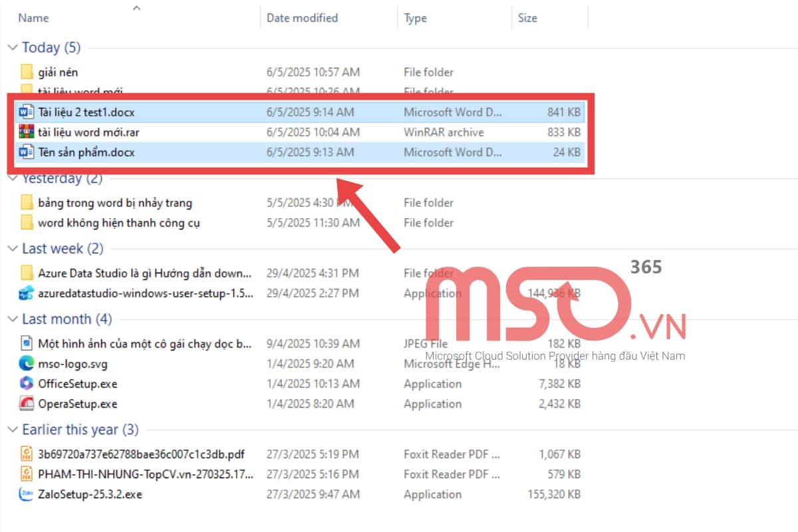Select file Một hình ảnh của một cô gái
The height and width of the screenshot is (532, 798).
tap(145, 343)
